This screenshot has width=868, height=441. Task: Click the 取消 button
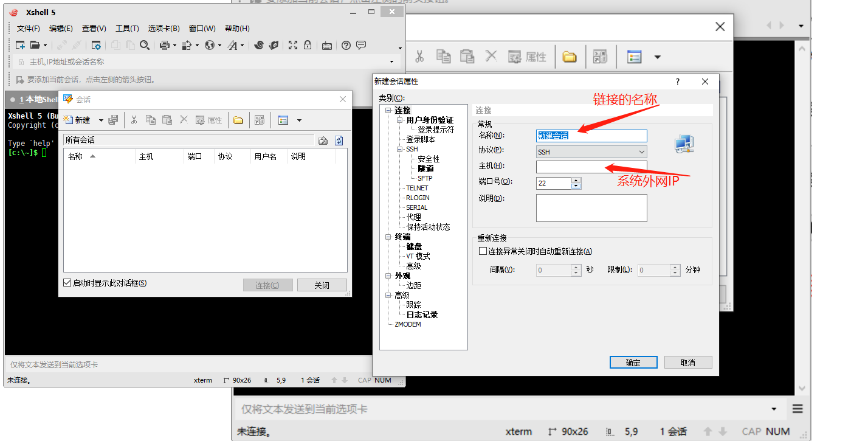[687, 362]
